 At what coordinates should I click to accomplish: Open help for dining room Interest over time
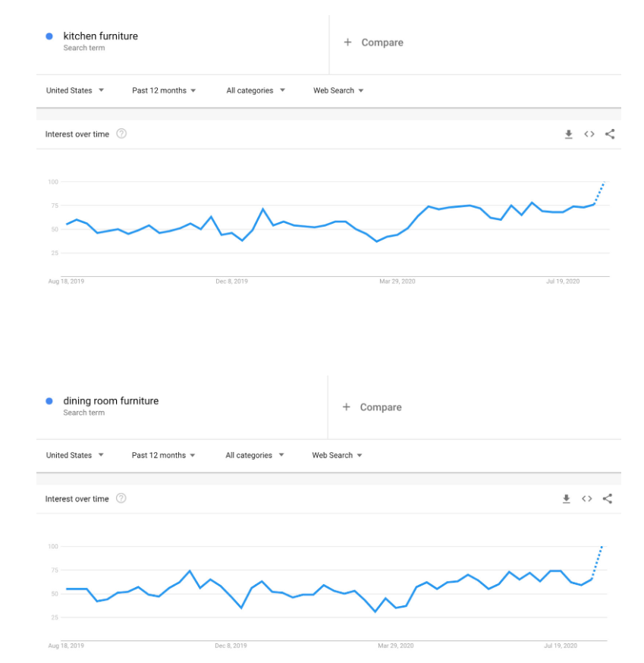coord(121,498)
